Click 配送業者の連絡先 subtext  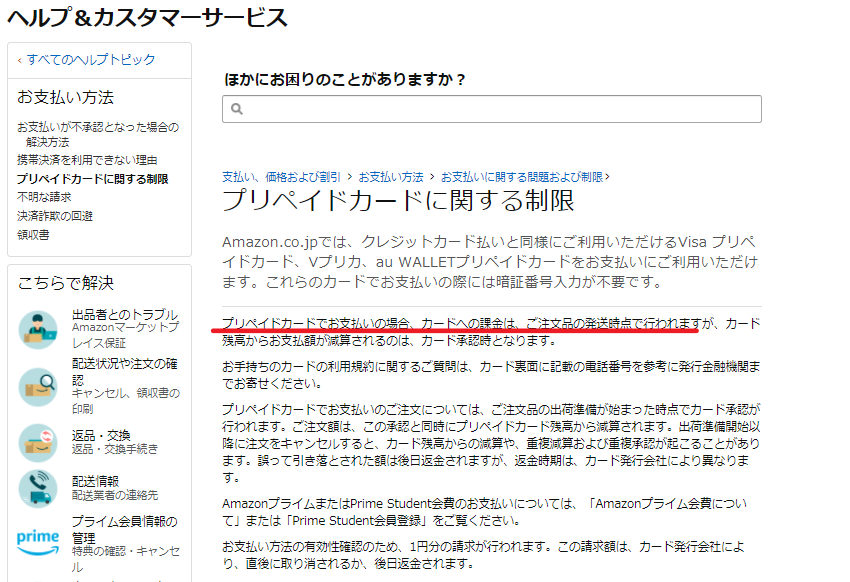115,495
